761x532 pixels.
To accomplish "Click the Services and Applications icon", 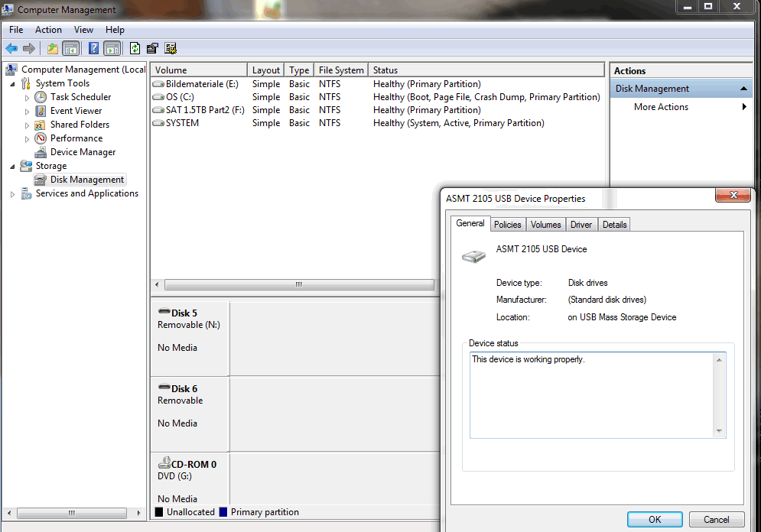I will point(27,194).
